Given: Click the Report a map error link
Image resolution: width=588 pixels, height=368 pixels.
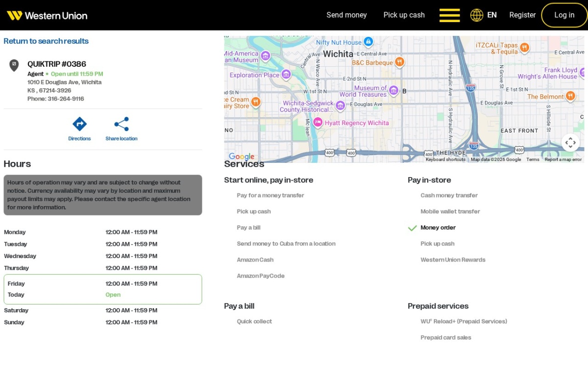Looking at the screenshot, I should point(563,159).
